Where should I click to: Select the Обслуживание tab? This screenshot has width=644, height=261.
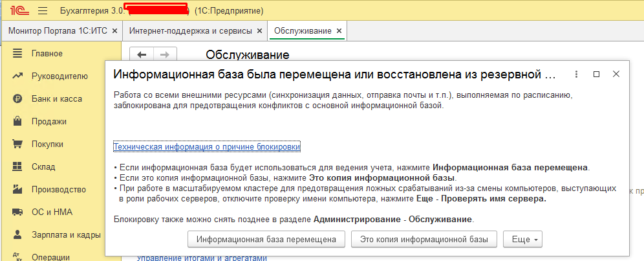click(303, 31)
